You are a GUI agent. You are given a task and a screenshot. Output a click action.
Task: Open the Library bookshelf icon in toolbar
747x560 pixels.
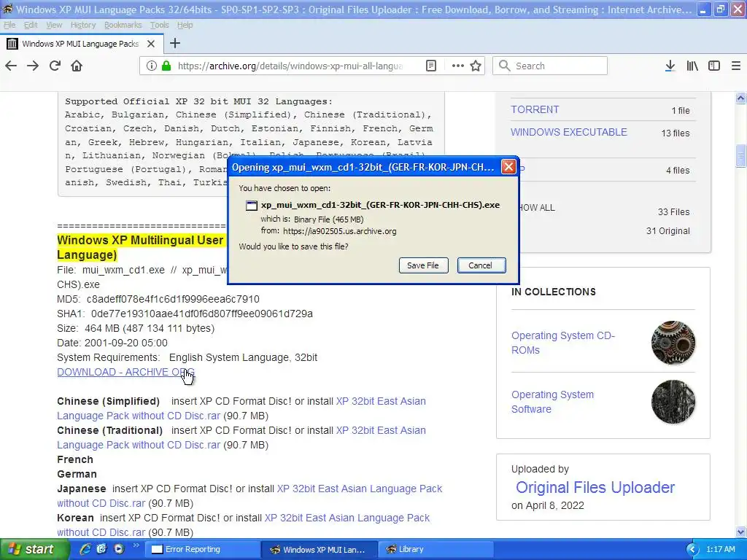click(692, 66)
